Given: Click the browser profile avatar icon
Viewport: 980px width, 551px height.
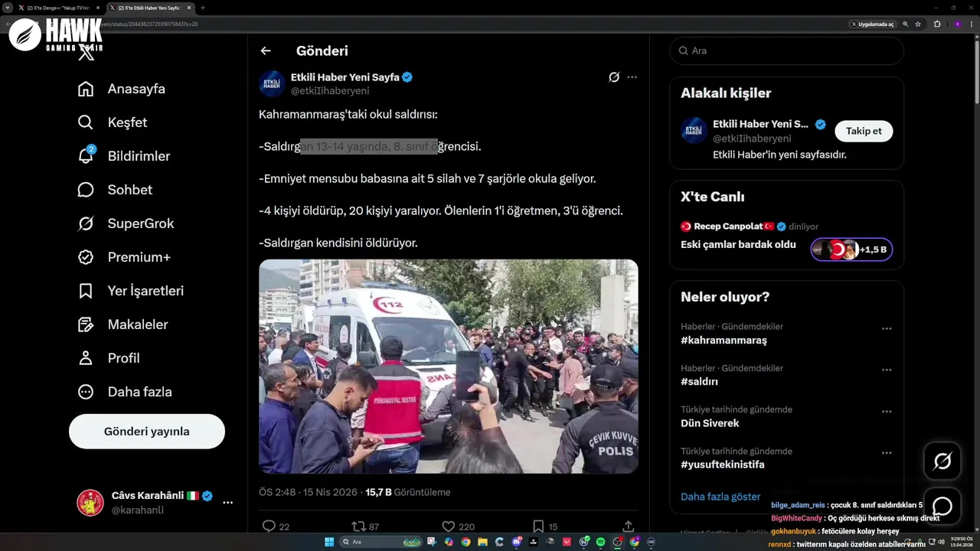Looking at the screenshot, I should [x=957, y=24].
